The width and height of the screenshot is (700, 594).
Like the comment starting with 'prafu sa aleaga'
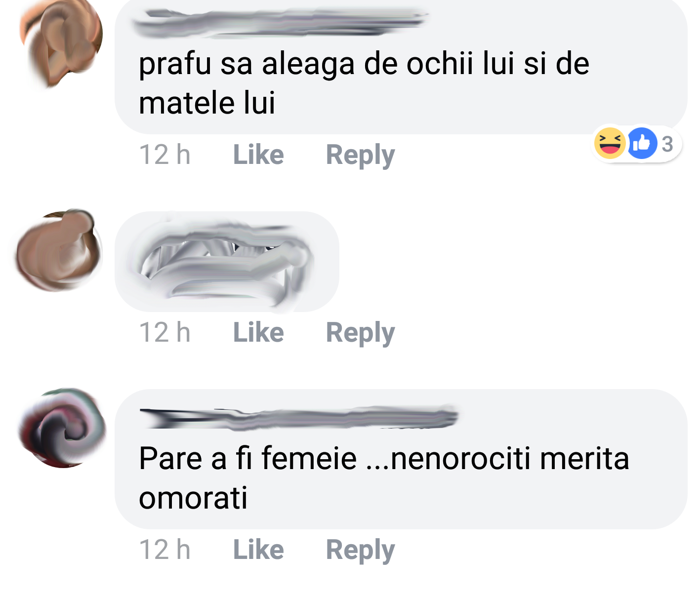[x=258, y=155]
